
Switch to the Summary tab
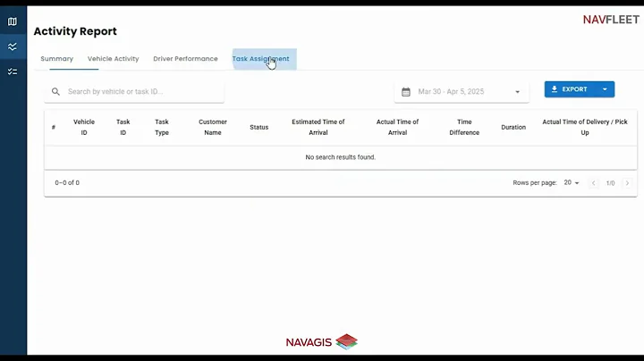pyautogui.click(x=57, y=59)
